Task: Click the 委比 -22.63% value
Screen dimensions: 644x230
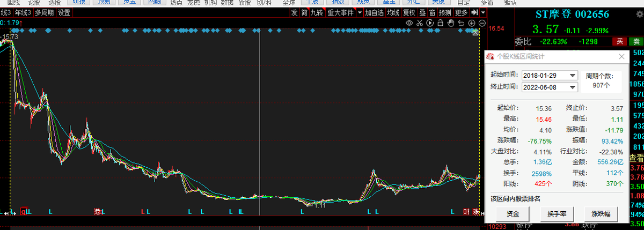Action: tap(553, 42)
